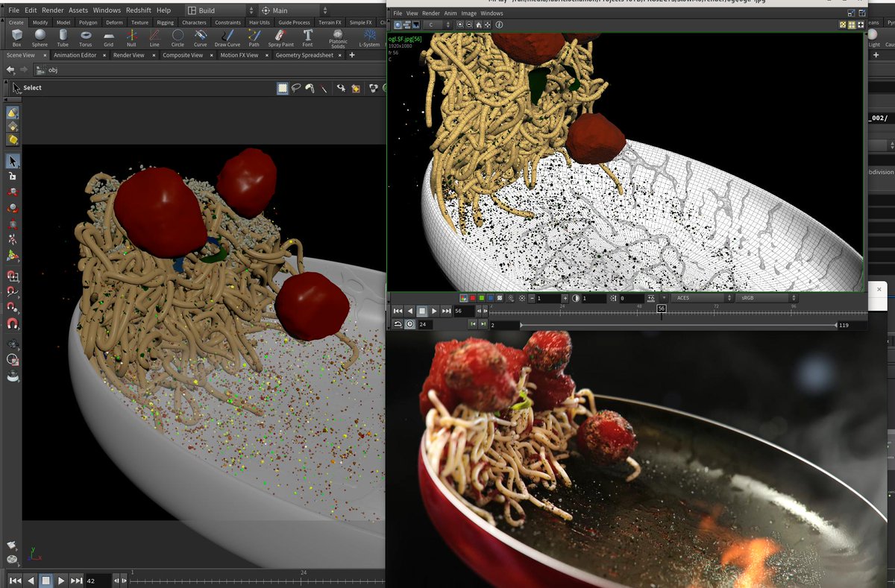This screenshot has width=895, height=588.
Task: Click zoom in icon in MPlay toolbar
Action: click(x=459, y=25)
